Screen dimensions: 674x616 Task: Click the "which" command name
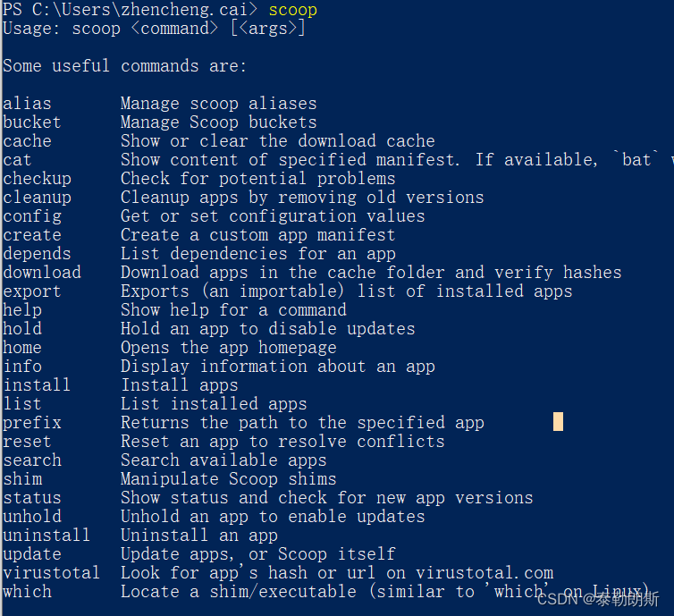click(x=27, y=592)
